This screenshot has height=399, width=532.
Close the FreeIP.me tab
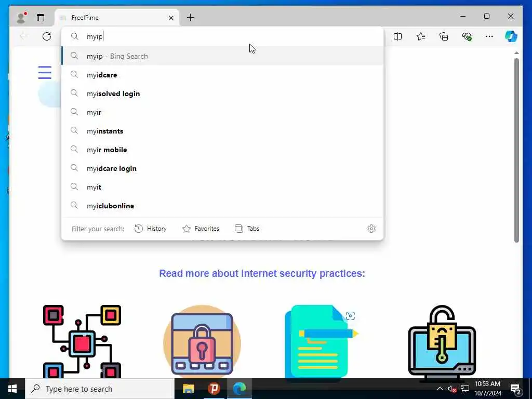point(171,18)
